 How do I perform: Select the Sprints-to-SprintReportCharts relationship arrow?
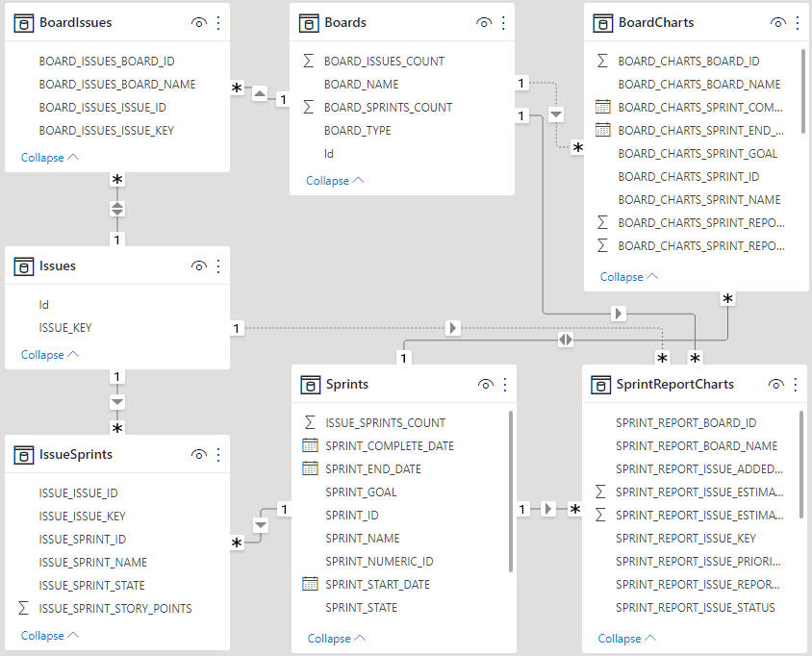point(547,509)
